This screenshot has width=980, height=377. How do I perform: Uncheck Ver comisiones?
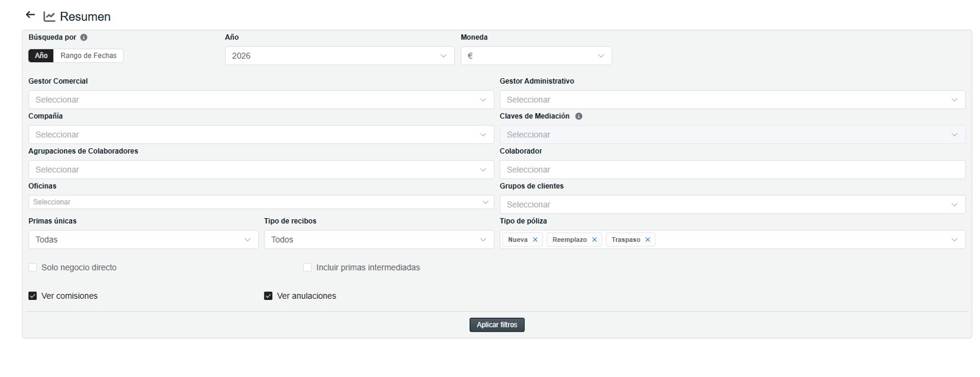(33, 296)
